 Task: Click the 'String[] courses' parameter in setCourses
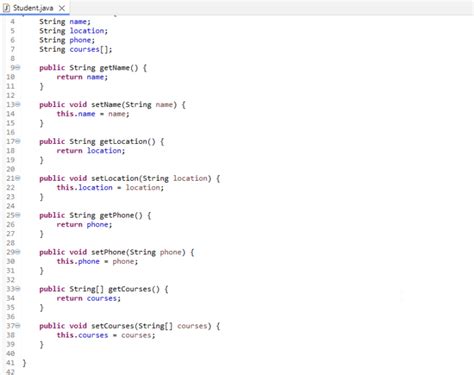[173, 326]
